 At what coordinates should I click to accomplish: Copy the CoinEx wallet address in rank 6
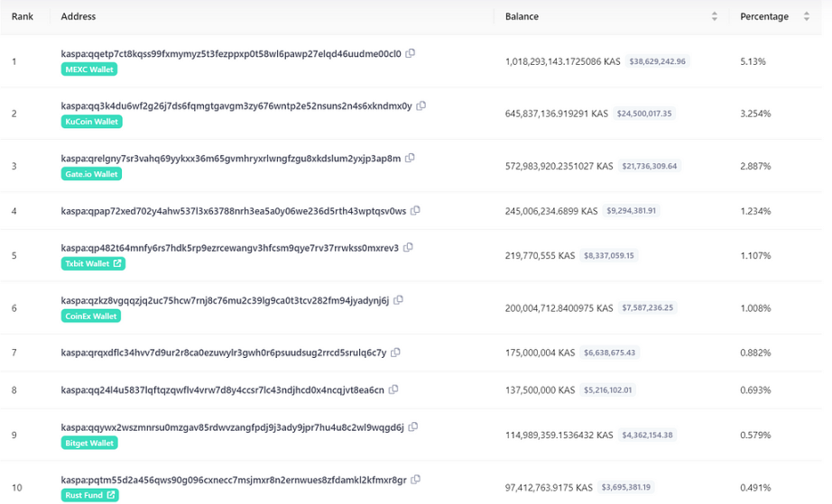[398, 300]
